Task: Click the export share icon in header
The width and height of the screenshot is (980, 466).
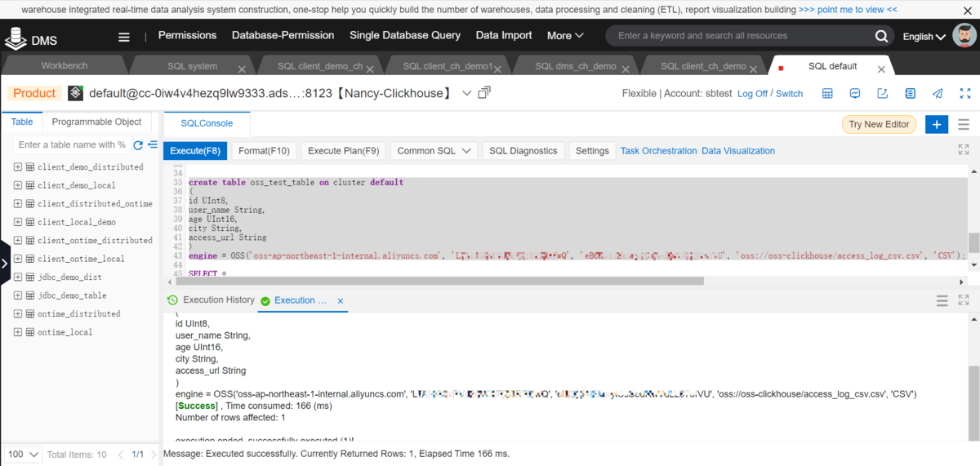Action: click(x=883, y=93)
